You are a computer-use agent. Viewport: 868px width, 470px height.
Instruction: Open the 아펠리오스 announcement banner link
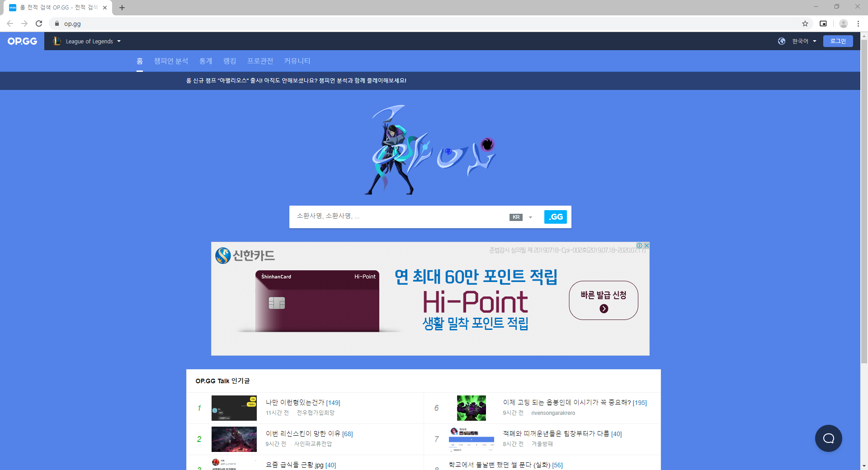coord(296,80)
